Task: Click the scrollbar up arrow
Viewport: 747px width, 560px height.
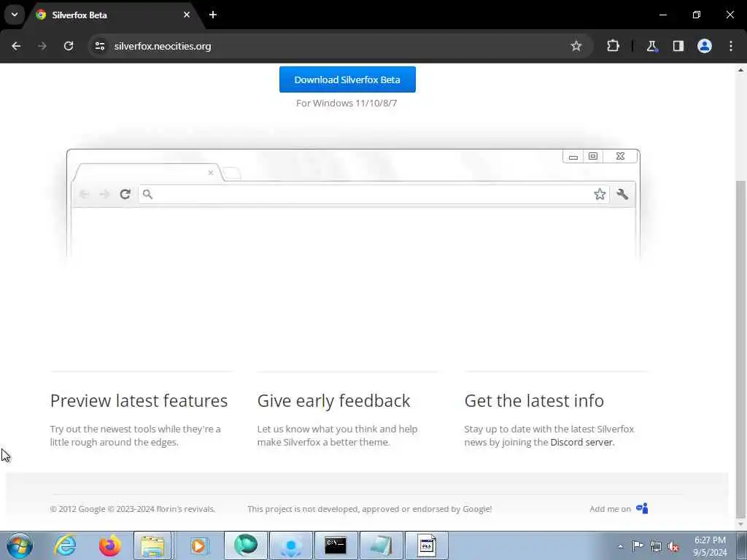Action: pyautogui.click(x=740, y=70)
